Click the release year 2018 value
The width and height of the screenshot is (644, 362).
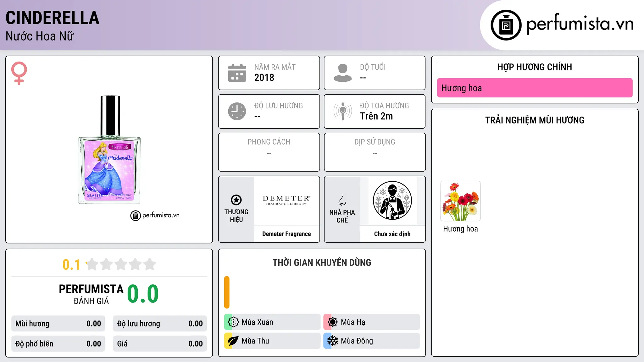pyautogui.click(x=264, y=78)
